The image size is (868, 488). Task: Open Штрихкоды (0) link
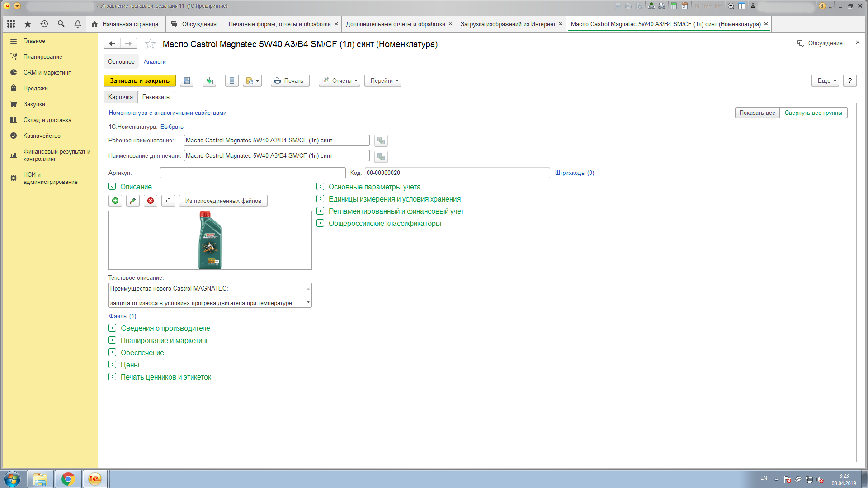click(x=575, y=173)
